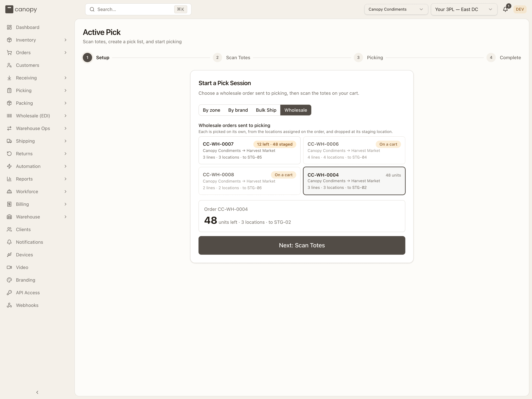
Task: Click '3 lines · 3 locations · to STG-05'
Action: pos(232,157)
